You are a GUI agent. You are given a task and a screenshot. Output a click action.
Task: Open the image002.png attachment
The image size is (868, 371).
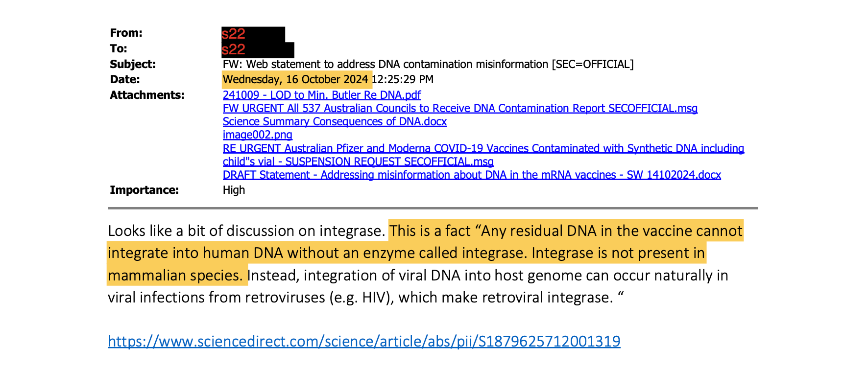pyautogui.click(x=257, y=135)
